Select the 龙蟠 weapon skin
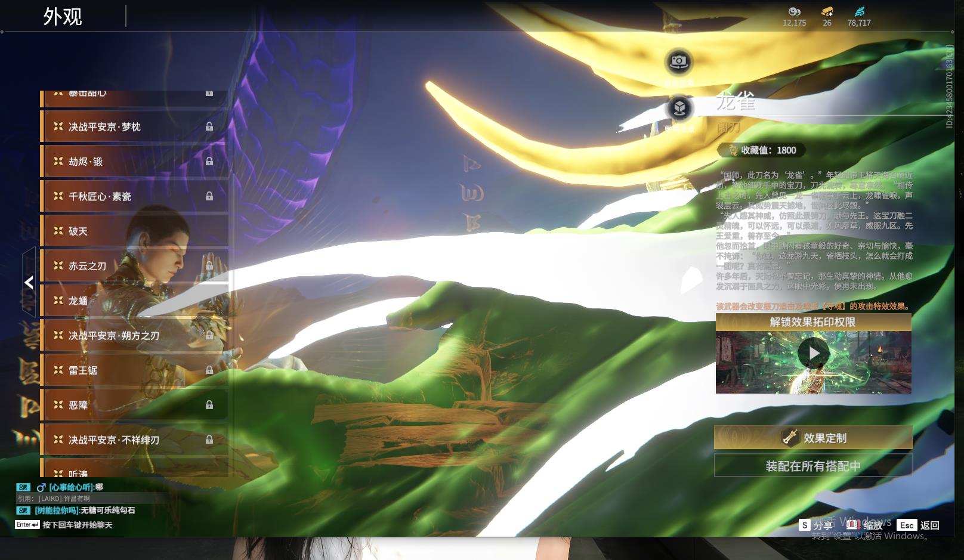 point(134,301)
